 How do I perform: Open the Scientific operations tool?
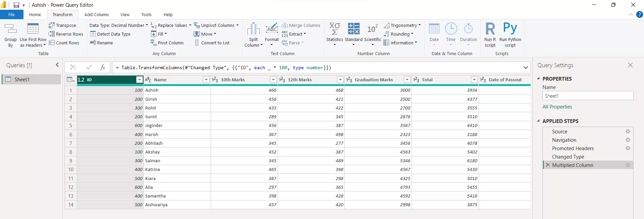click(373, 35)
